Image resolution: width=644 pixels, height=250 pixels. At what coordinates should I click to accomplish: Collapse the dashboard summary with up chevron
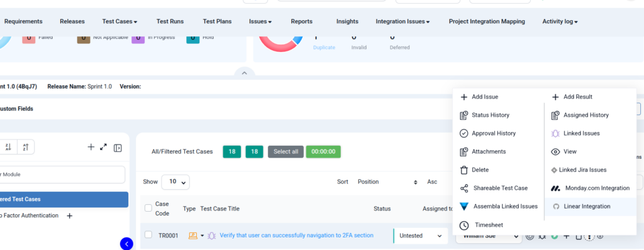245,73
